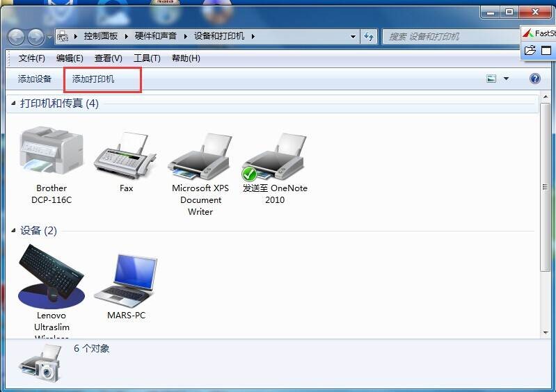
Task: Click the blue help question mark icon
Action: pyautogui.click(x=534, y=79)
